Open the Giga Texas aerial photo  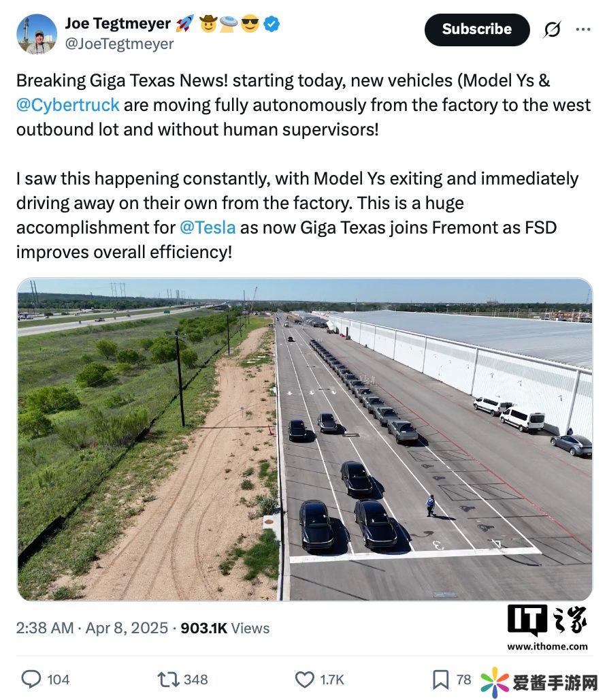click(x=304, y=439)
